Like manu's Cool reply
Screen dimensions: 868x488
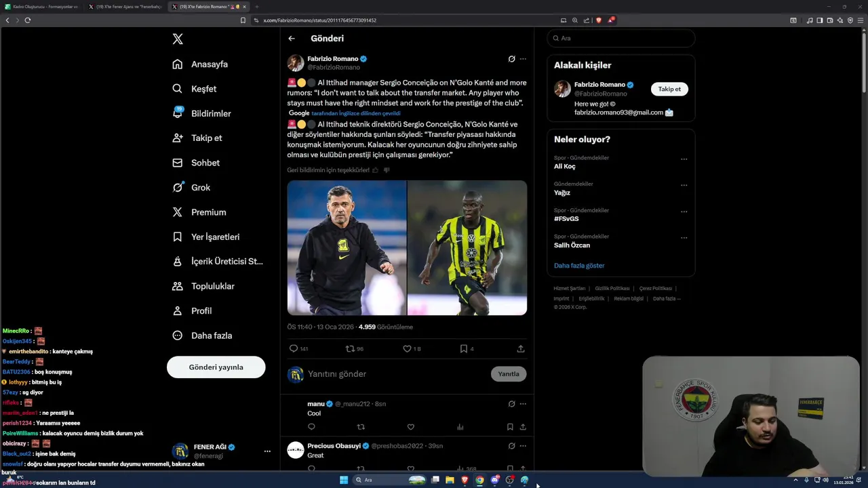411,427
